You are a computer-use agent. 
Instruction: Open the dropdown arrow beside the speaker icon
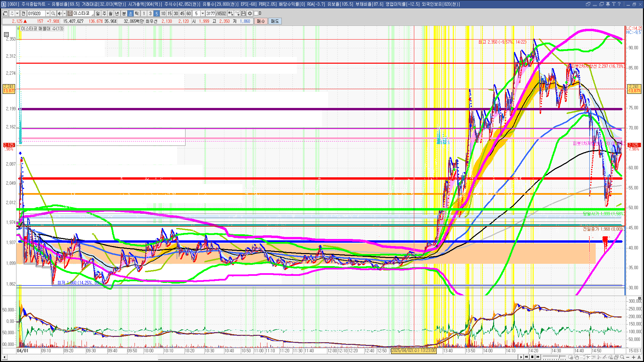click(x=64, y=13)
